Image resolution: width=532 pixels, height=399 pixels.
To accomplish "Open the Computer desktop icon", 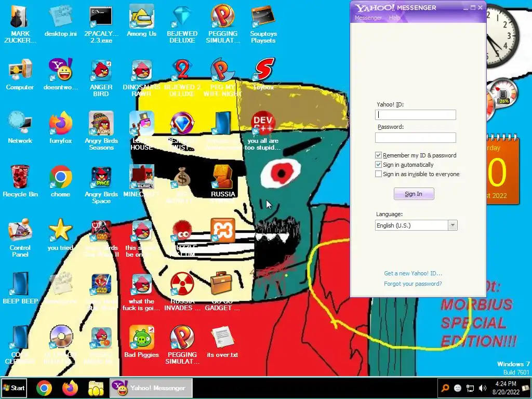I will coord(20,74).
